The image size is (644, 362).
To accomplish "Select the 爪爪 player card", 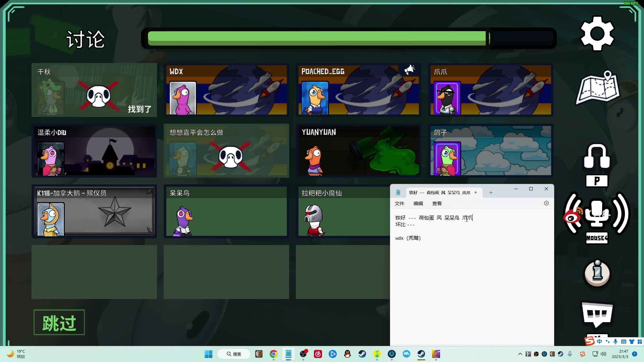I will [490, 90].
